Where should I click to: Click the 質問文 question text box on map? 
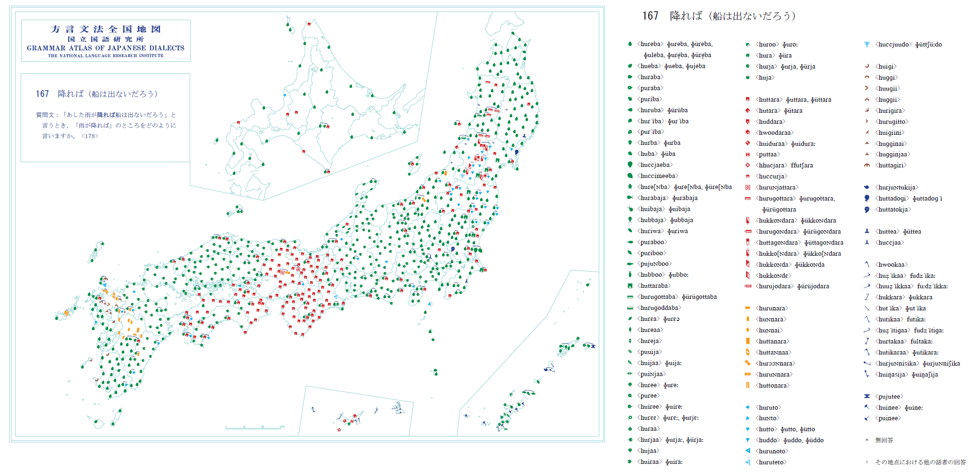[x=106, y=118]
